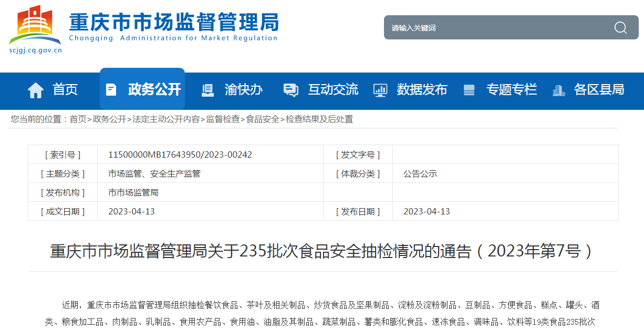Click the 首页 breadcrumb link
Viewport: 644px width, 329px height.
point(78,119)
